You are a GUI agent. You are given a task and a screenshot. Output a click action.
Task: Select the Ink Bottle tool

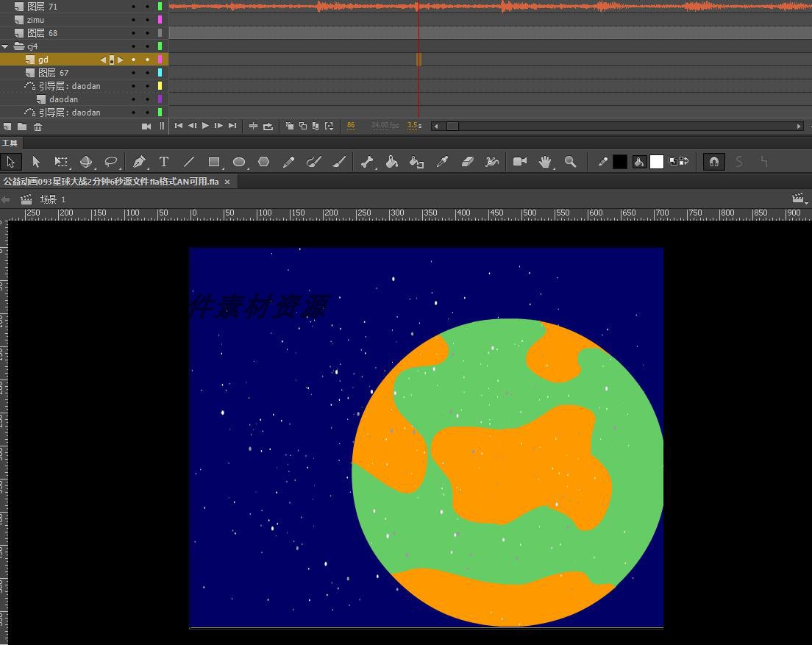[416, 162]
